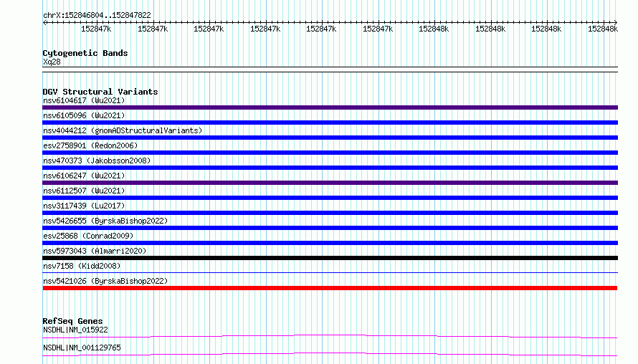Select the blue nsv470373 variant bar
Image resolution: width=638 pixels, height=364 pixels.
click(330, 168)
